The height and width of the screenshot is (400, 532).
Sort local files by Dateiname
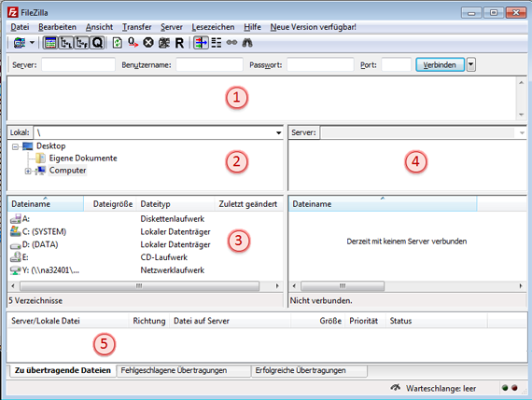click(x=46, y=203)
